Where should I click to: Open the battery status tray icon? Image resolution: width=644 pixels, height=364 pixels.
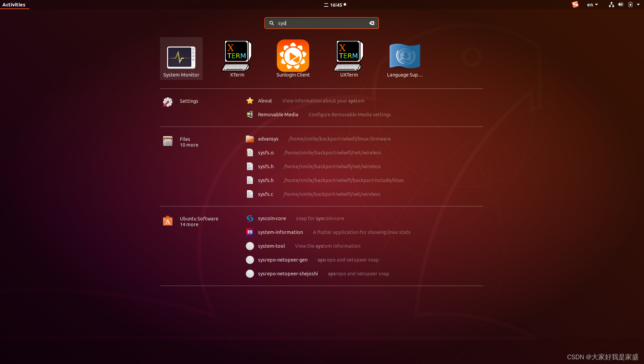pos(631,5)
